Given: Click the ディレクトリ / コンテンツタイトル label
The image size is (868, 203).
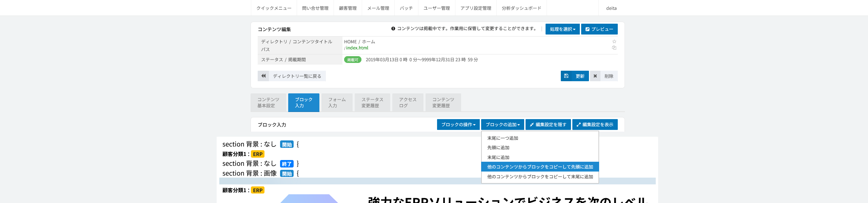Looking at the screenshot, I should click(x=297, y=42).
